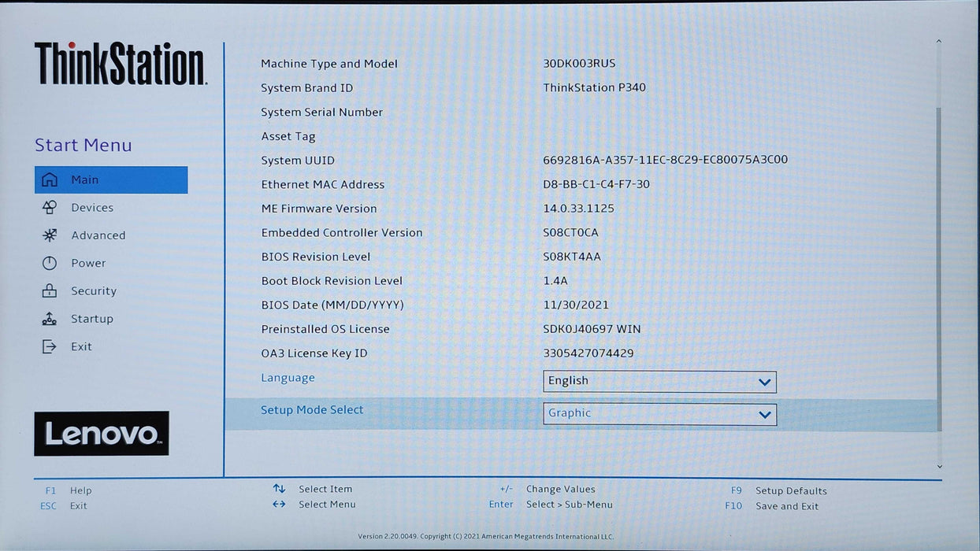Open the Main menu
The width and height of the screenshot is (980, 551).
111,180
